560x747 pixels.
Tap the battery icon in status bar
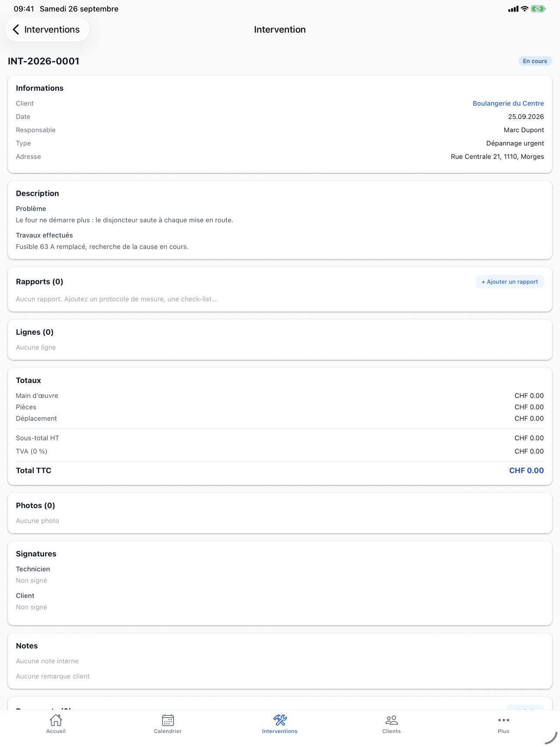[538, 9]
